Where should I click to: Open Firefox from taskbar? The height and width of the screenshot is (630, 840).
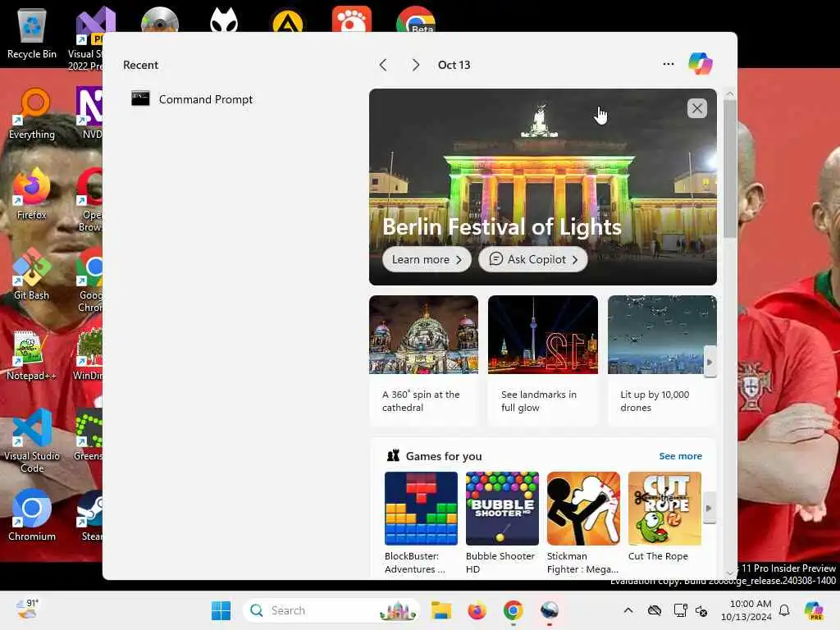coord(477,610)
